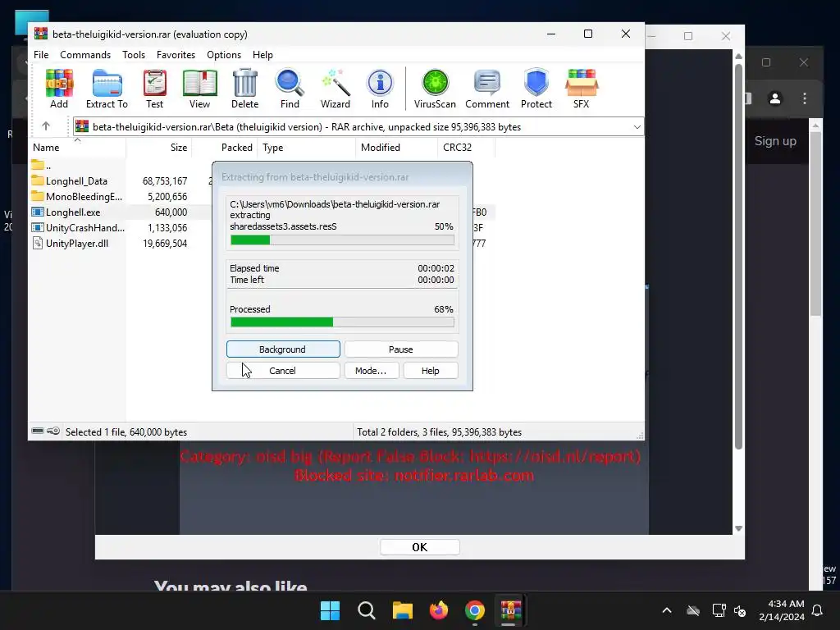Open taskbar Search
Viewport: 840px width, 630px height.
coord(367,610)
